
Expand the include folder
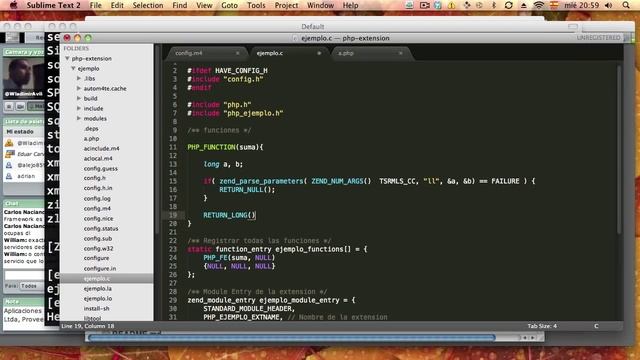click(x=79, y=108)
